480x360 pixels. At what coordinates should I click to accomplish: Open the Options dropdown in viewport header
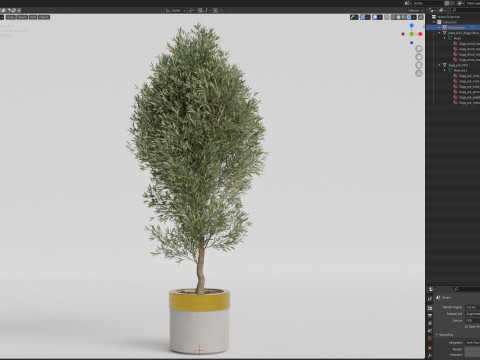tap(415, 10)
